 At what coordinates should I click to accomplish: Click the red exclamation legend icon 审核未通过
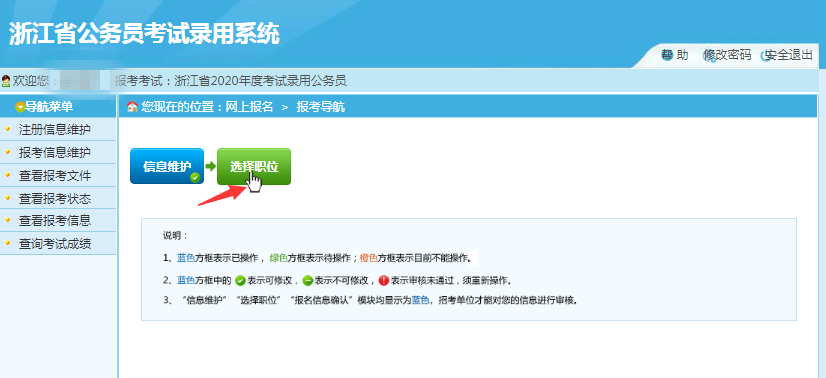click(384, 280)
